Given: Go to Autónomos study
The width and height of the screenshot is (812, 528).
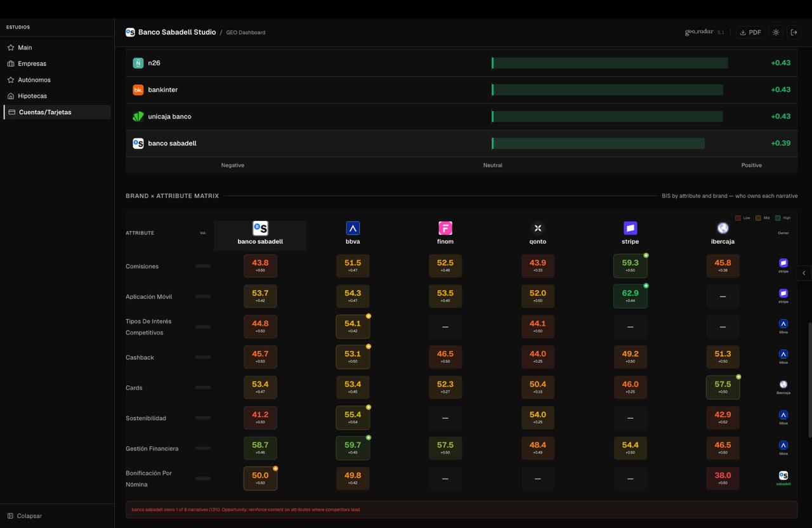Looking at the screenshot, I should pos(34,80).
